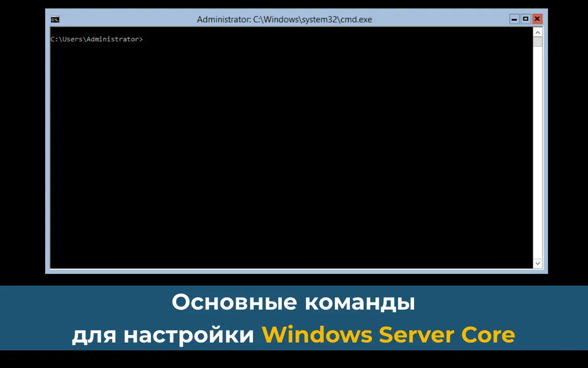
Task: Maximize the cmd.exe window
Action: [x=526, y=19]
